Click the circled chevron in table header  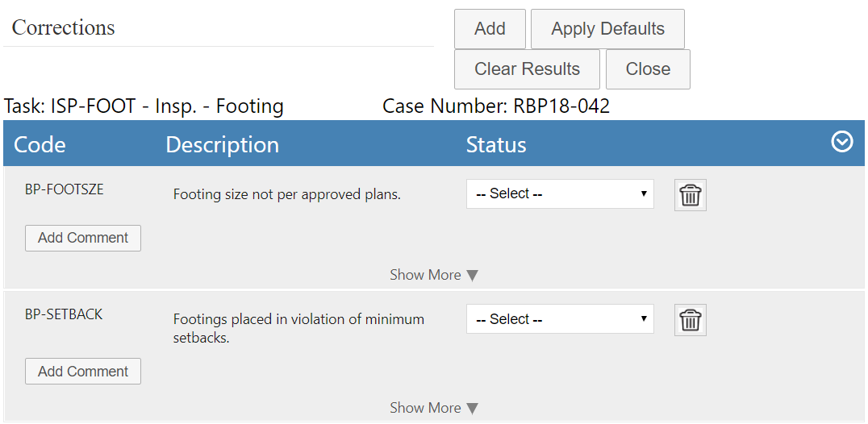841,143
